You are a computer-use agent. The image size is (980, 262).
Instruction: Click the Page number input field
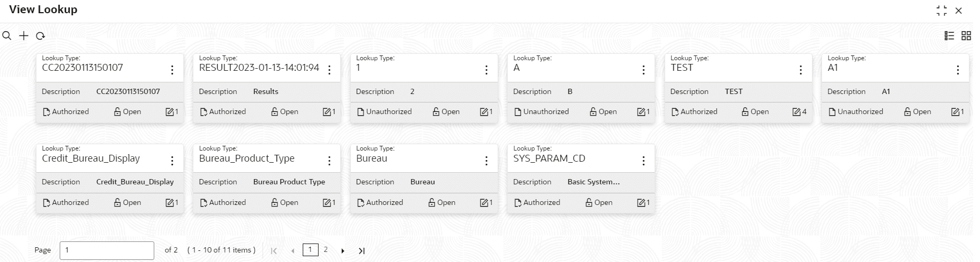107,250
